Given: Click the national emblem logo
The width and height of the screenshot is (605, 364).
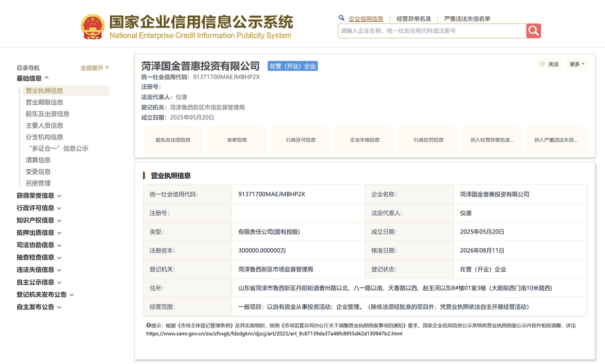Looking at the screenshot, I should tap(92, 27).
